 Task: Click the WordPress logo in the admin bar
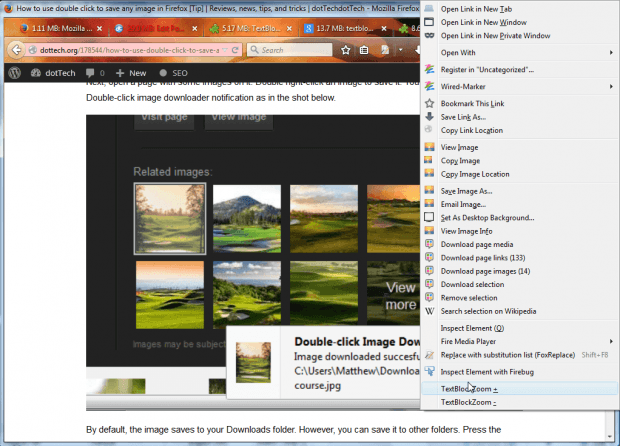15,73
